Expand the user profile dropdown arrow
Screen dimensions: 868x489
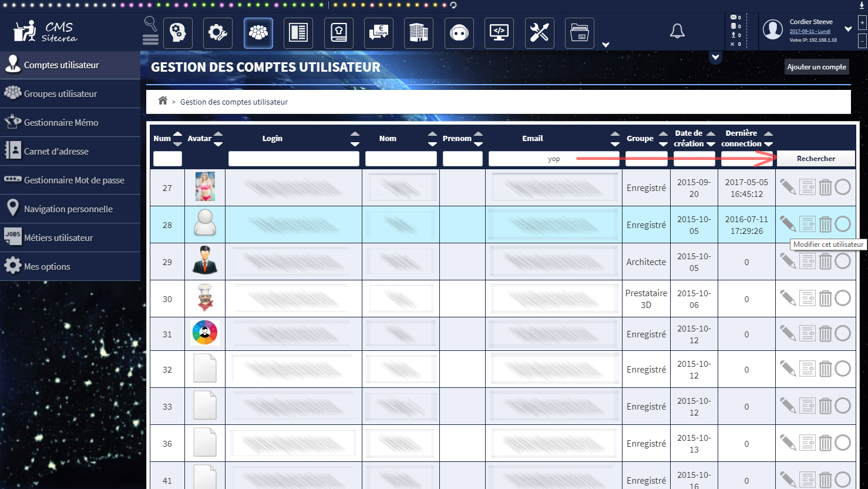848,29
